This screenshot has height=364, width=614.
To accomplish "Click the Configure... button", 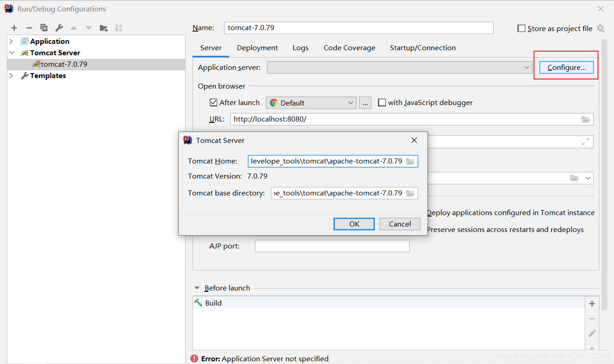I will point(566,68).
